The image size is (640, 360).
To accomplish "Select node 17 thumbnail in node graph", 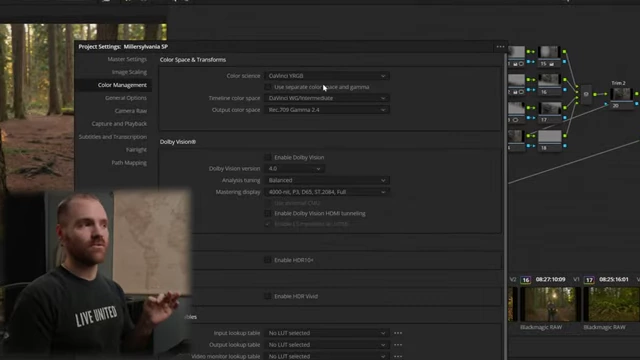I will (549, 109).
